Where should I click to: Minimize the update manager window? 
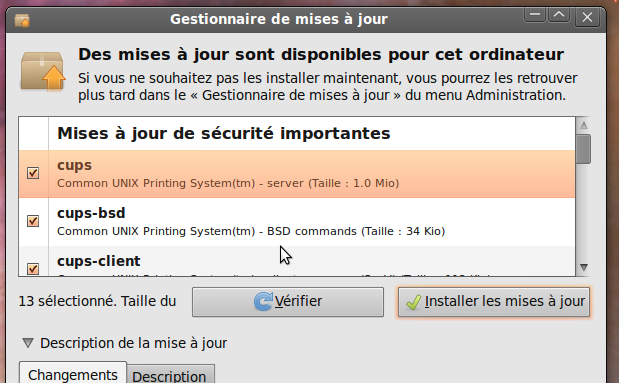pyautogui.click(x=535, y=15)
